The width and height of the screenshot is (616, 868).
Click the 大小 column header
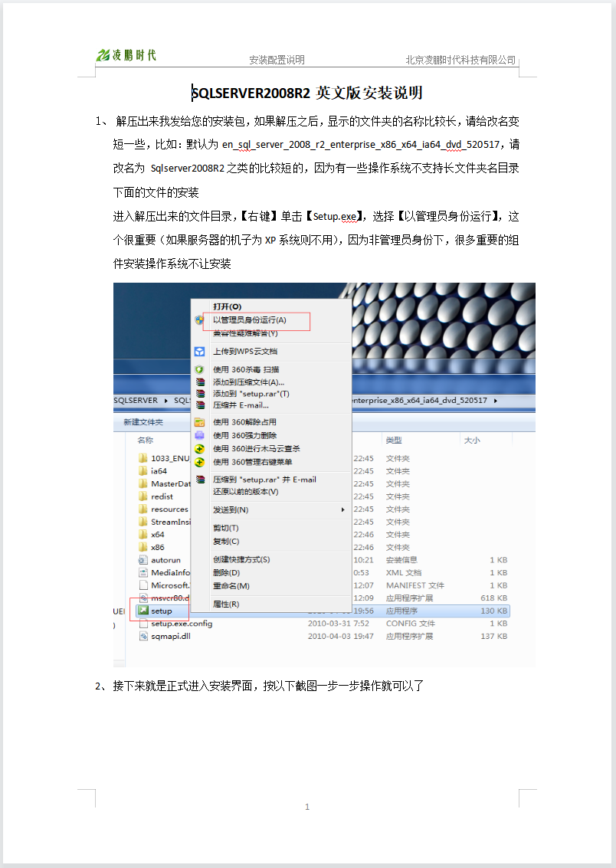tap(472, 440)
